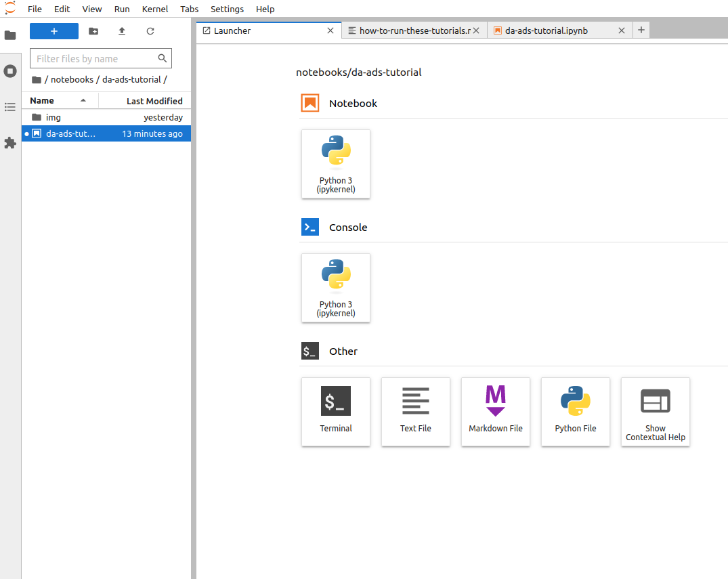
Task: Launch a new Python 3 notebook
Action: coord(336,164)
